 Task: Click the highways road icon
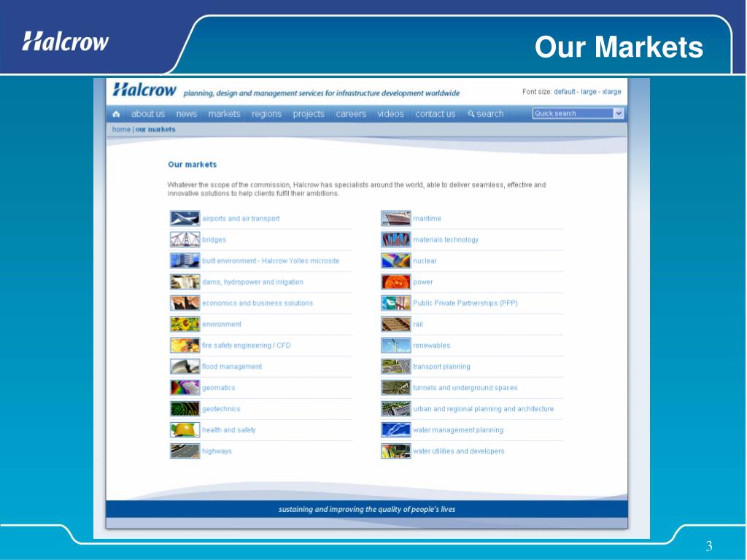click(x=185, y=451)
